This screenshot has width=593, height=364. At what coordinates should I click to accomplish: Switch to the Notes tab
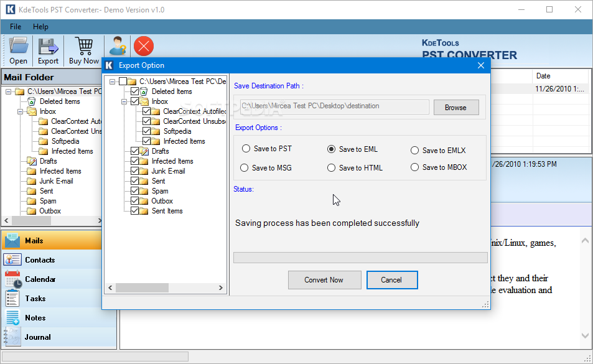click(x=59, y=317)
